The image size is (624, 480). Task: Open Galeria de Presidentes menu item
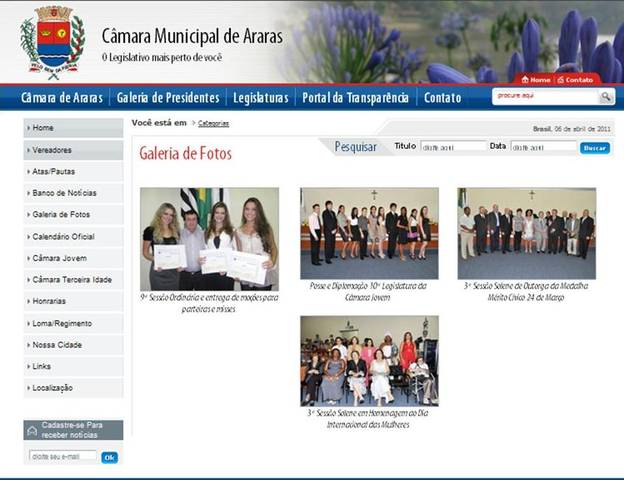168,98
